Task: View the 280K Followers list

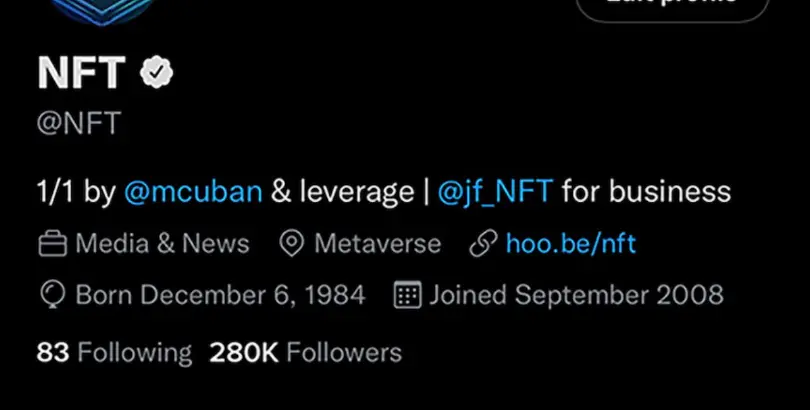Action: (305, 353)
